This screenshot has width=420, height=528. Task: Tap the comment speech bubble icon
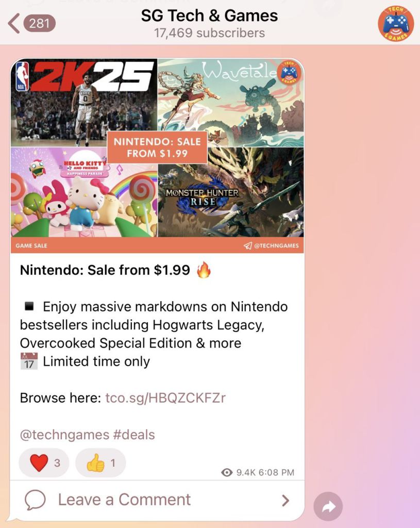(x=35, y=500)
